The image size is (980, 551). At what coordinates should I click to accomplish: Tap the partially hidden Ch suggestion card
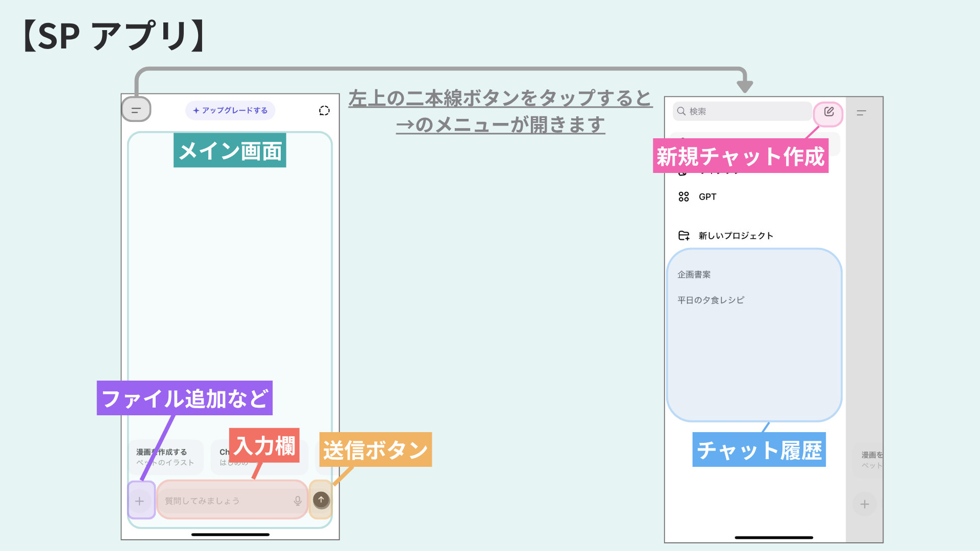[x=223, y=453]
